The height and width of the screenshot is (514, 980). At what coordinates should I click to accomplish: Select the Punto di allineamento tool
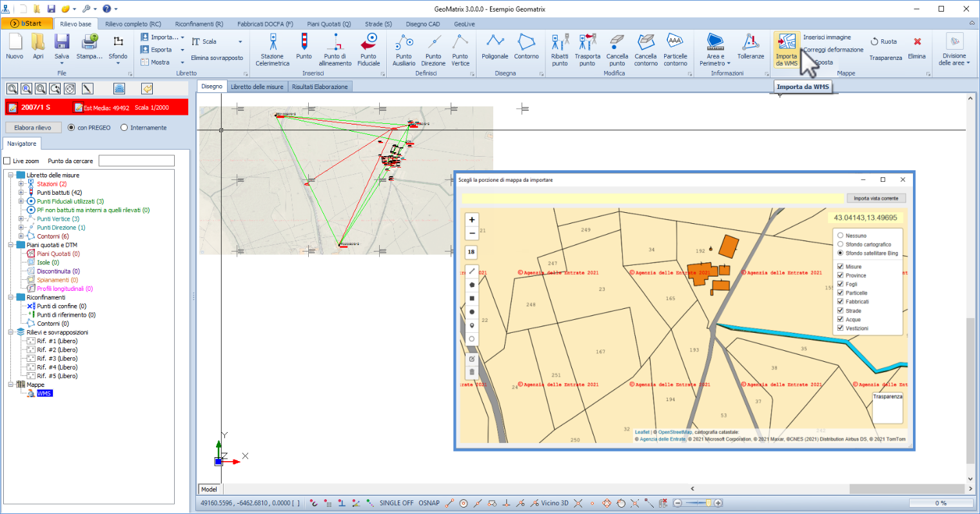[335, 49]
